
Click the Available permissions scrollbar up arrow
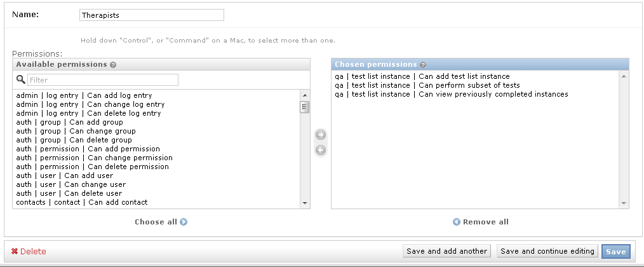tap(305, 95)
